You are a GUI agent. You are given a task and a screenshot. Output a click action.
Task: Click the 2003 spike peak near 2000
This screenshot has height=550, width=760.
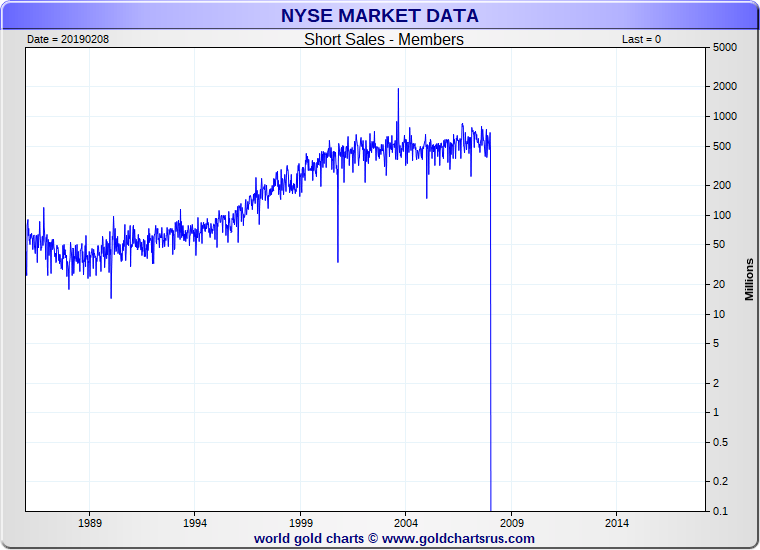coord(398,90)
